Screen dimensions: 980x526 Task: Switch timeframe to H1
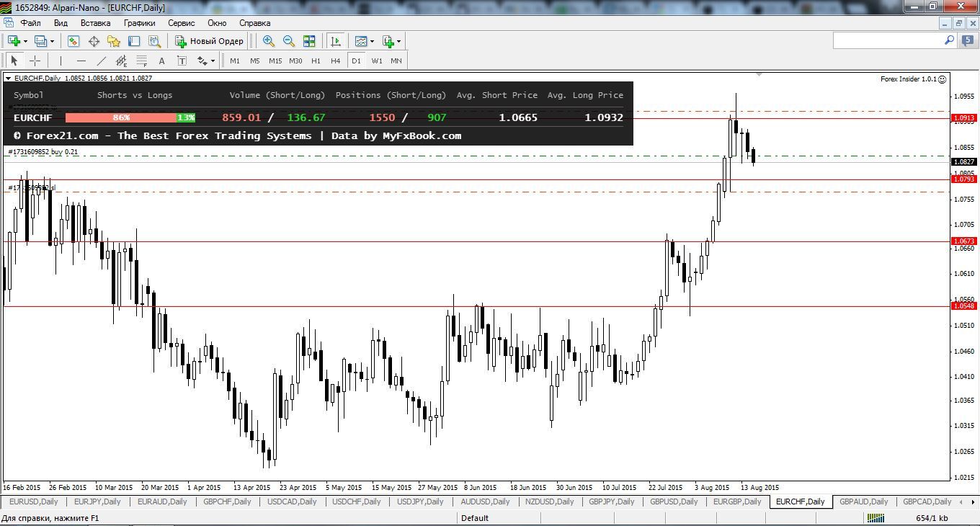(x=316, y=61)
